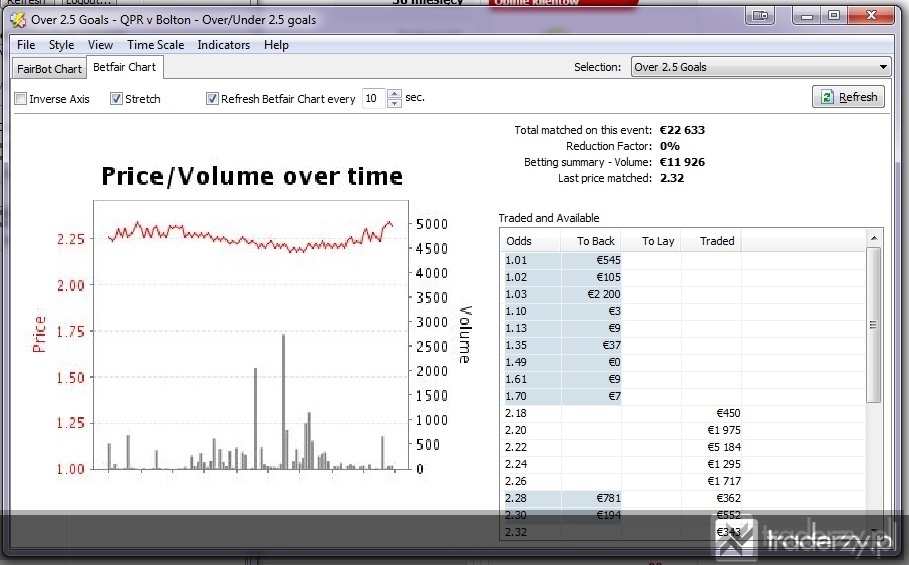Screen dimensions: 909x565
Task: Click the €1 717 traded amount
Action: (723, 481)
